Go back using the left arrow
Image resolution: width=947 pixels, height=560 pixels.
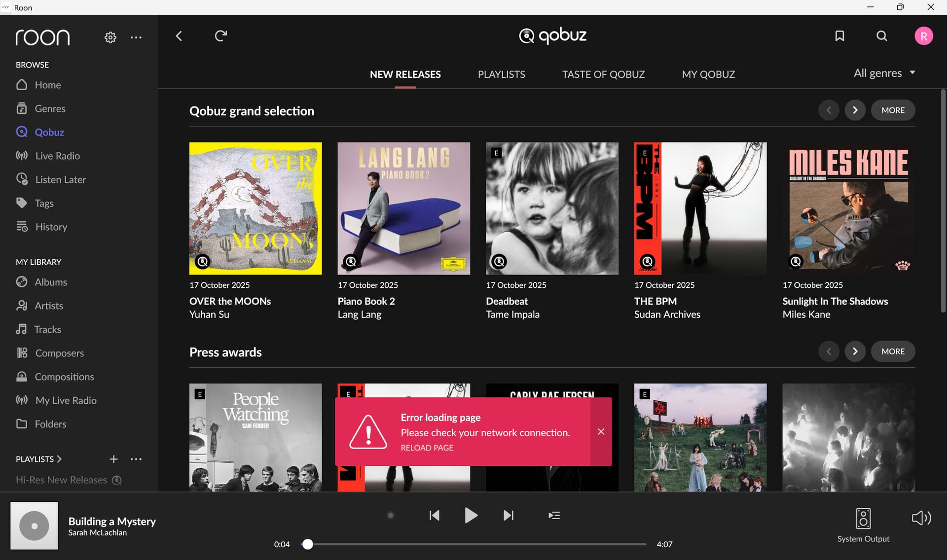tap(179, 36)
